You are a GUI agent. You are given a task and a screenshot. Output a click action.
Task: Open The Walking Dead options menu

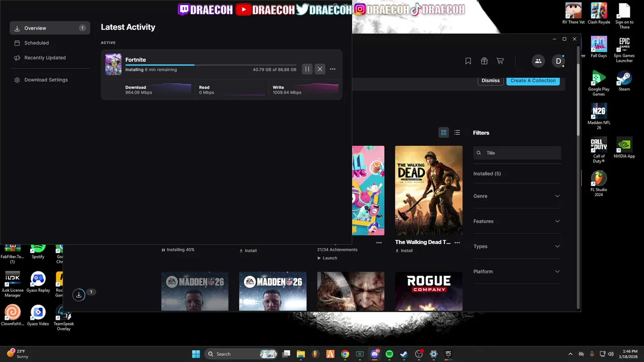pos(457,242)
